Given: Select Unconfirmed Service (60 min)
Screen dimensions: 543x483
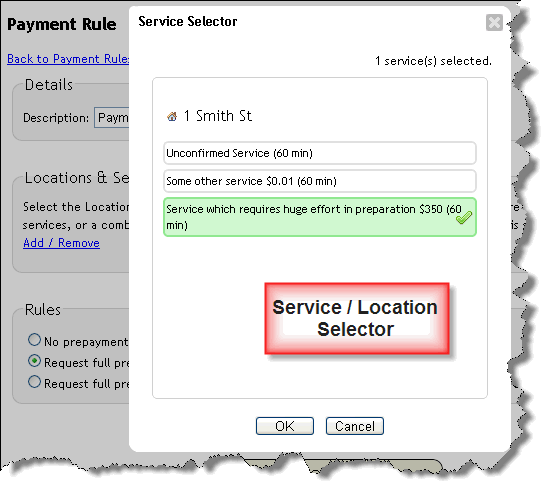Looking at the screenshot, I should tap(320, 153).
